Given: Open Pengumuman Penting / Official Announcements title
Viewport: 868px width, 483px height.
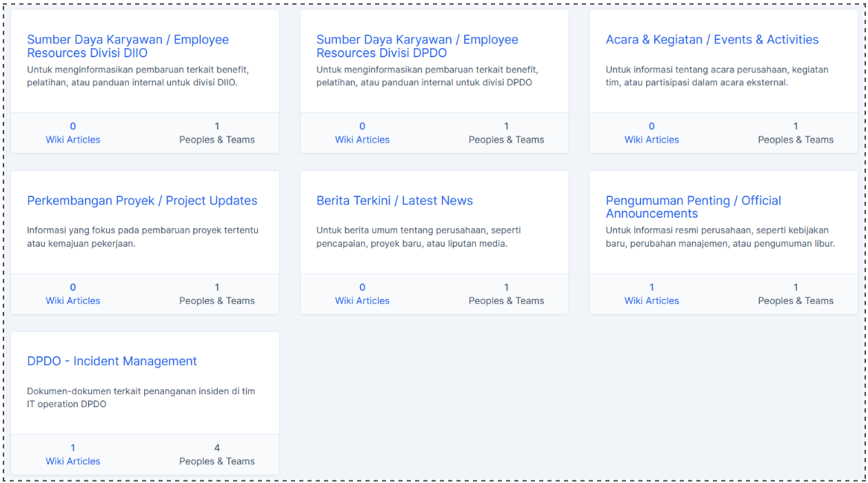Looking at the screenshot, I should [x=693, y=207].
